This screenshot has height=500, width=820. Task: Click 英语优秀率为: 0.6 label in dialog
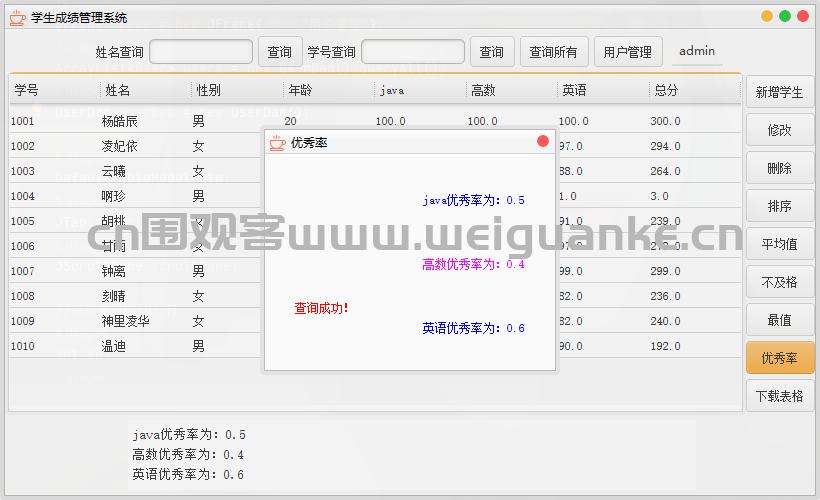click(x=474, y=328)
